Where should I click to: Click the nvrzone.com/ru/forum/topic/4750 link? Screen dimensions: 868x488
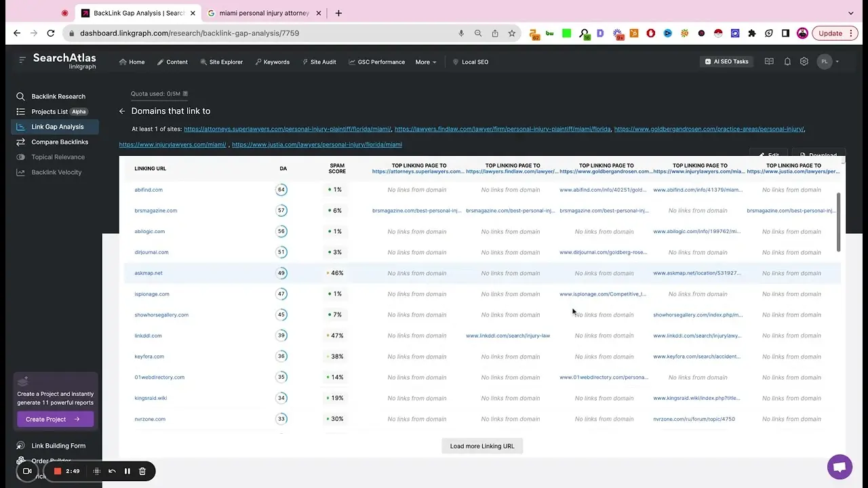pos(694,419)
